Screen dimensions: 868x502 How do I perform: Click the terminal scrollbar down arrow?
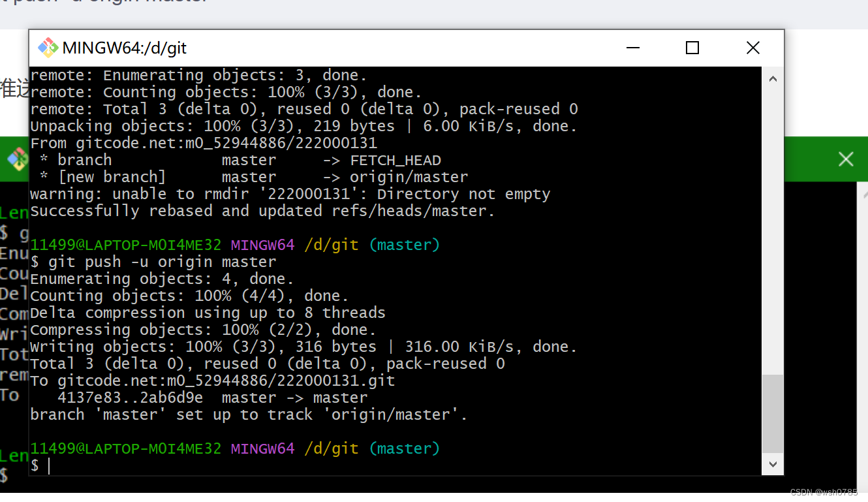(773, 464)
